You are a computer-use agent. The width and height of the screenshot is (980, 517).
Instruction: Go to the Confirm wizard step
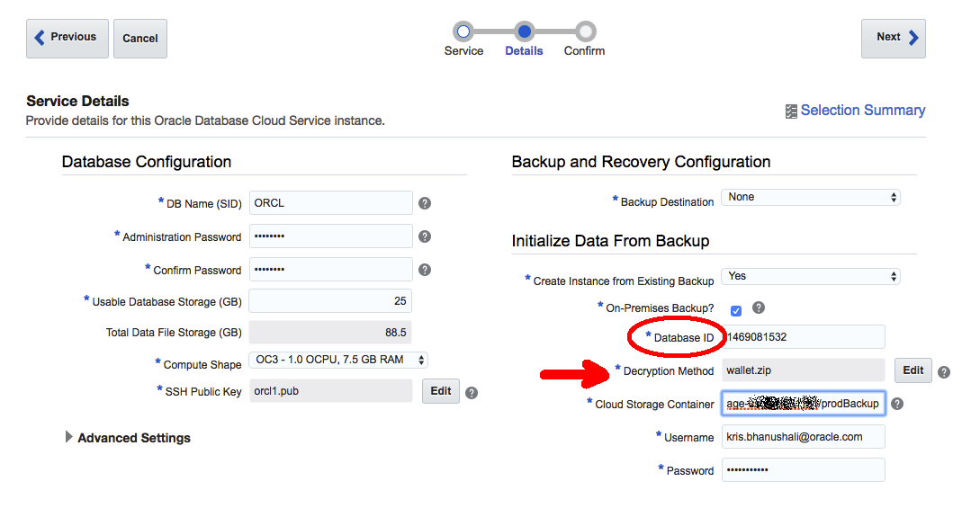pyautogui.click(x=585, y=31)
